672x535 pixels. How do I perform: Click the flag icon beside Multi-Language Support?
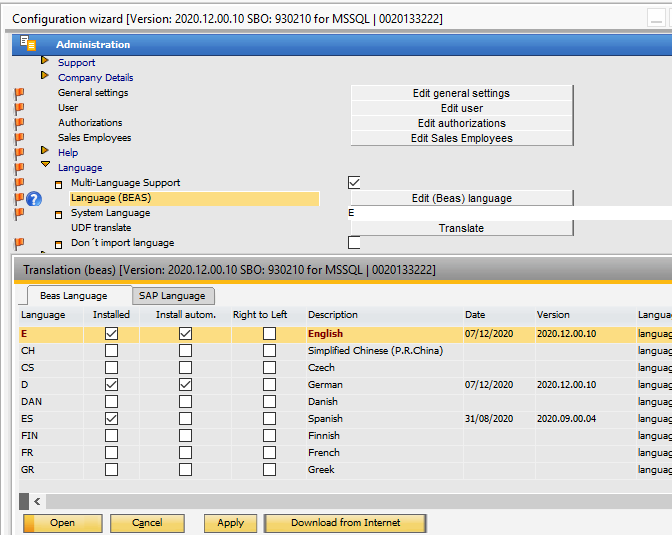[x=18, y=183]
